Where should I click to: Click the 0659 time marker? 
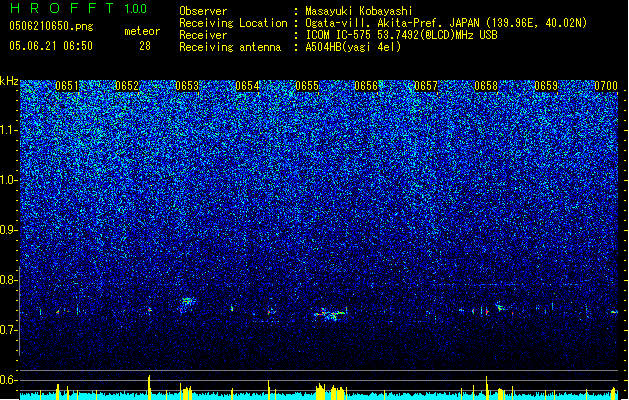[546, 86]
